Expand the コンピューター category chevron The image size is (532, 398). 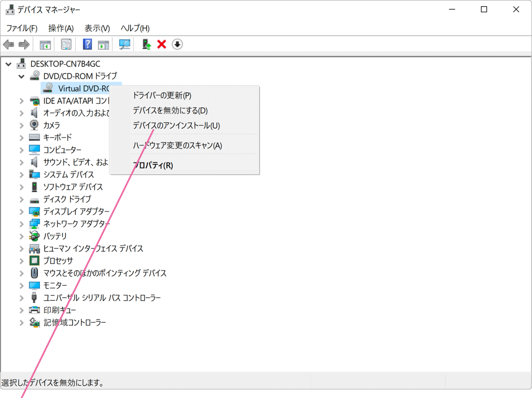pos(22,150)
